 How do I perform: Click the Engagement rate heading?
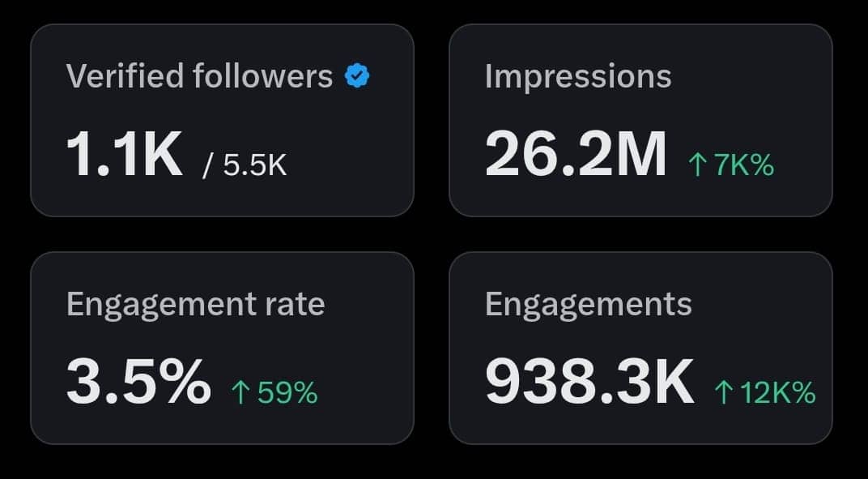click(195, 305)
